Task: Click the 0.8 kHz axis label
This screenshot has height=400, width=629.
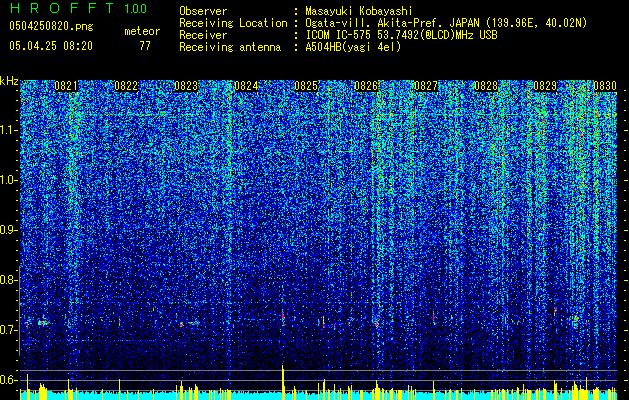Action: pyautogui.click(x=8, y=280)
